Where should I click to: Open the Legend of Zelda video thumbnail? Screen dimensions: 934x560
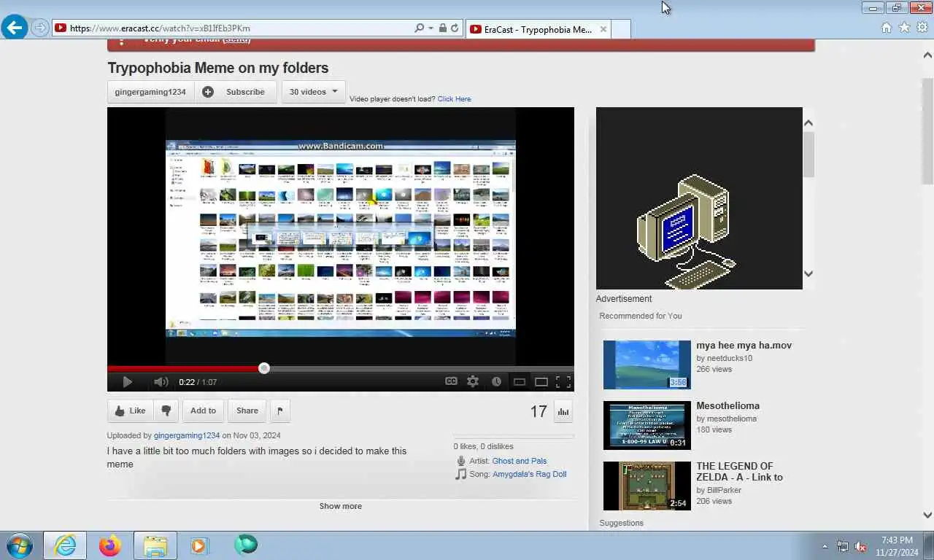point(647,486)
